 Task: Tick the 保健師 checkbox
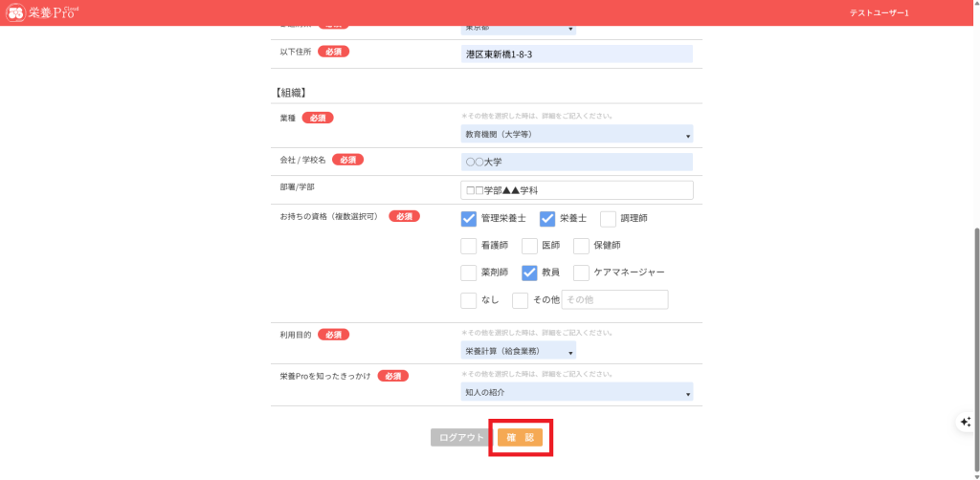pyautogui.click(x=581, y=246)
